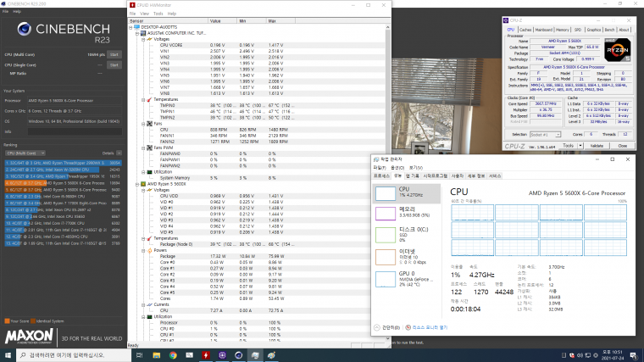Click the Tools button in CPU-Z

(568, 146)
